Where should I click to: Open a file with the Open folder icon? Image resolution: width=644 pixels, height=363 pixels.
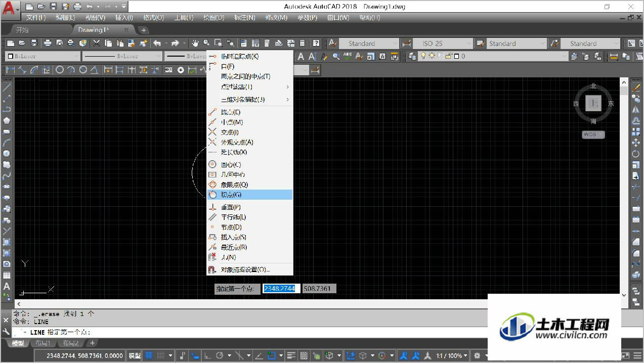pos(22,43)
